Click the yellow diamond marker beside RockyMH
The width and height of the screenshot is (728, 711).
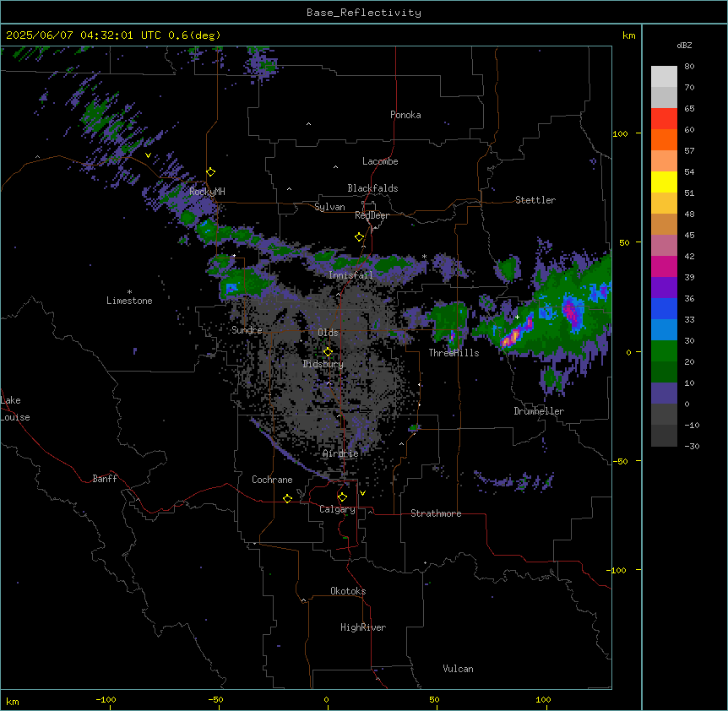click(210, 172)
